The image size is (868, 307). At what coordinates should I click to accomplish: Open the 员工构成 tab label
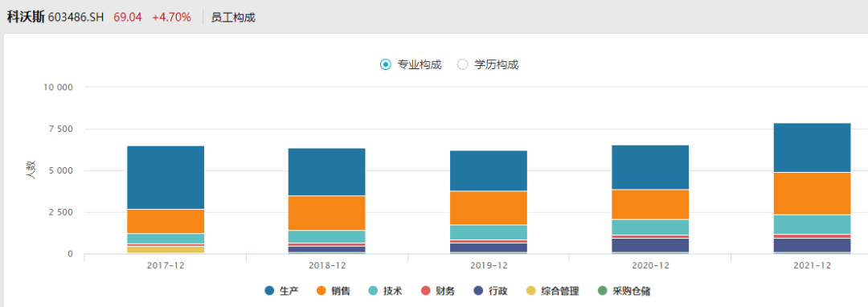[233, 17]
